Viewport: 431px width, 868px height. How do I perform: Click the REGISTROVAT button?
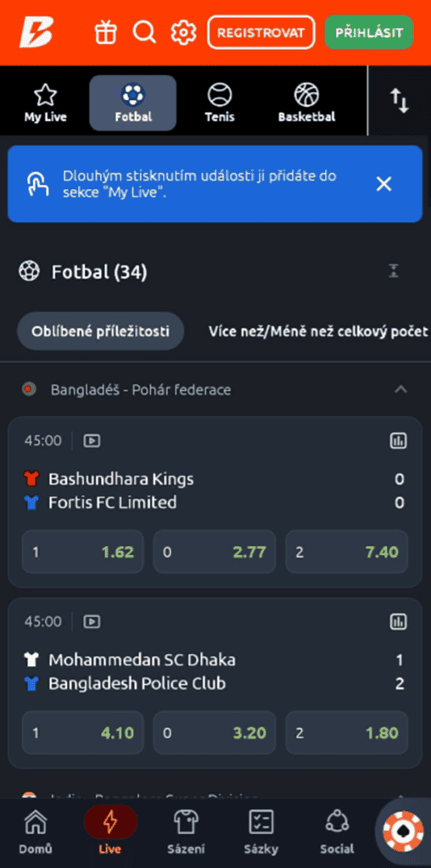[261, 32]
